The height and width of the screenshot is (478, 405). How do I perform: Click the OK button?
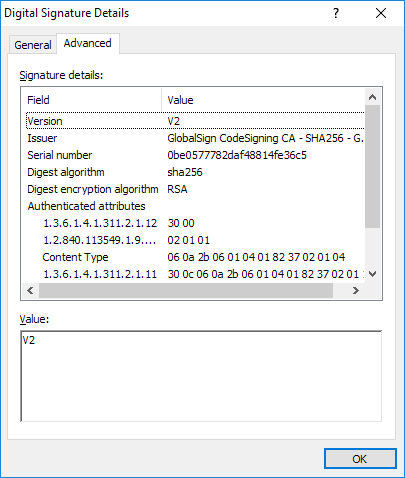360,459
